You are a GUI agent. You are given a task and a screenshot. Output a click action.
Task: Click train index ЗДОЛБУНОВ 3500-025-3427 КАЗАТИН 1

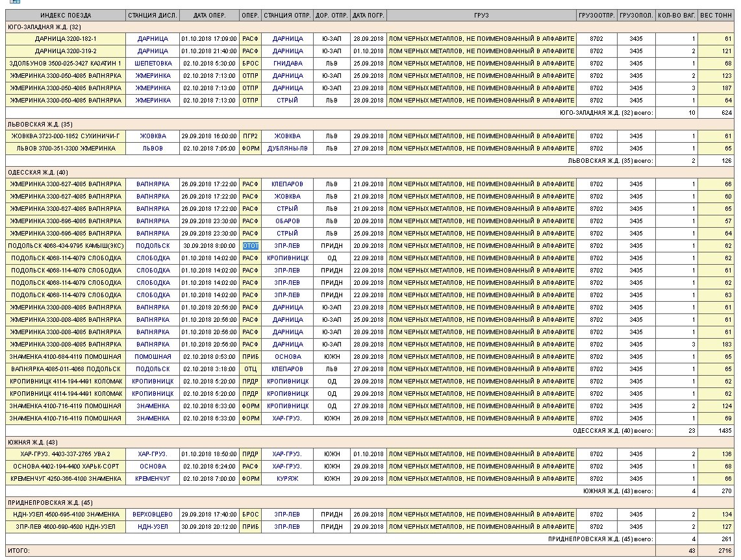click(66, 64)
